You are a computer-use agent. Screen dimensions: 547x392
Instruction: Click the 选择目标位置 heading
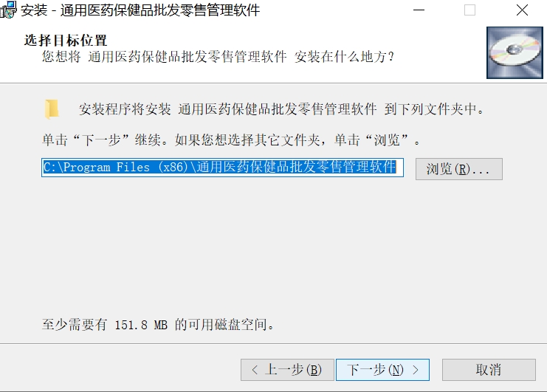pos(66,41)
